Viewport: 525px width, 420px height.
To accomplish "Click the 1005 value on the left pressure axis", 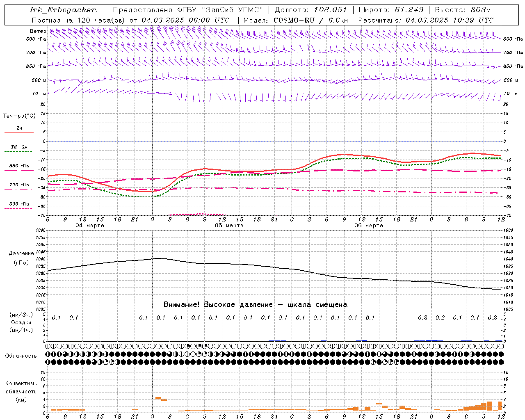I will pyautogui.click(x=42, y=309).
